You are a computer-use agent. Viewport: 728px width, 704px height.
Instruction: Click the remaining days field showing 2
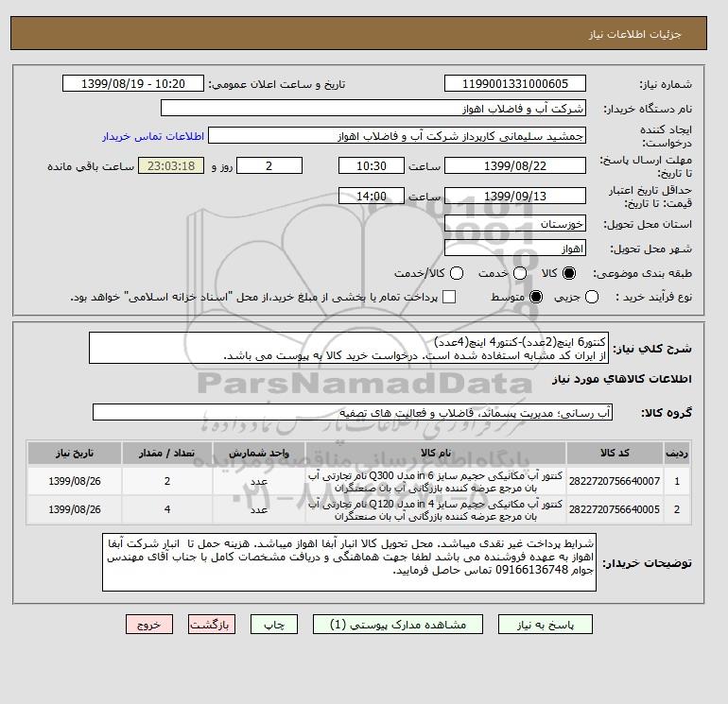(x=269, y=165)
